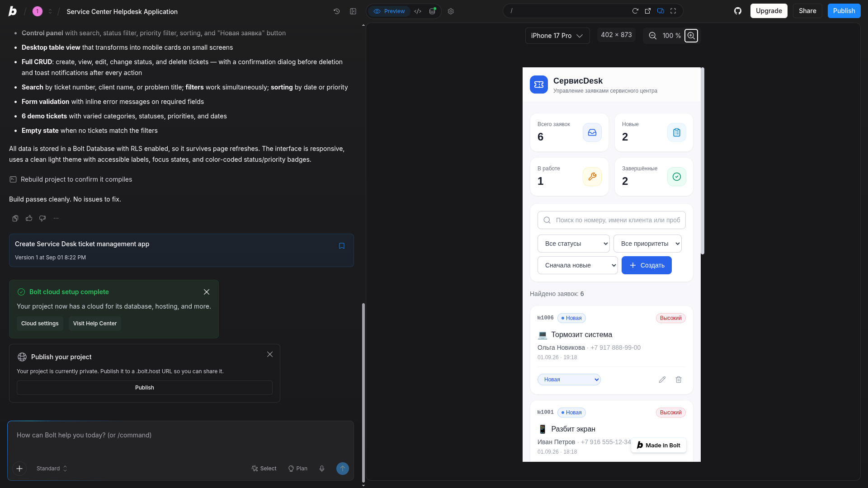The image size is (868, 488).
Task: Click the 402 × 873 dimensions field
Action: [616, 35]
